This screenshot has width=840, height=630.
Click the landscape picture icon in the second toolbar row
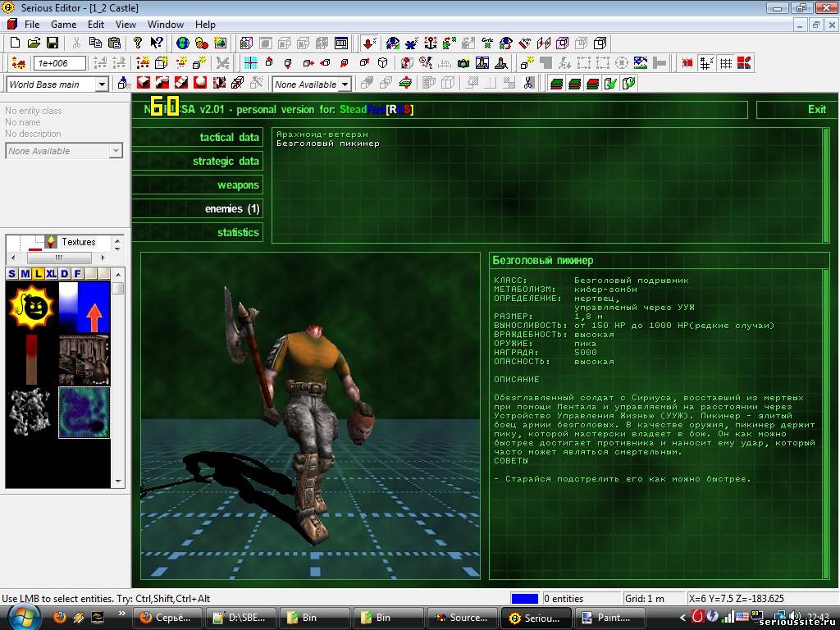(x=640, y=63)
